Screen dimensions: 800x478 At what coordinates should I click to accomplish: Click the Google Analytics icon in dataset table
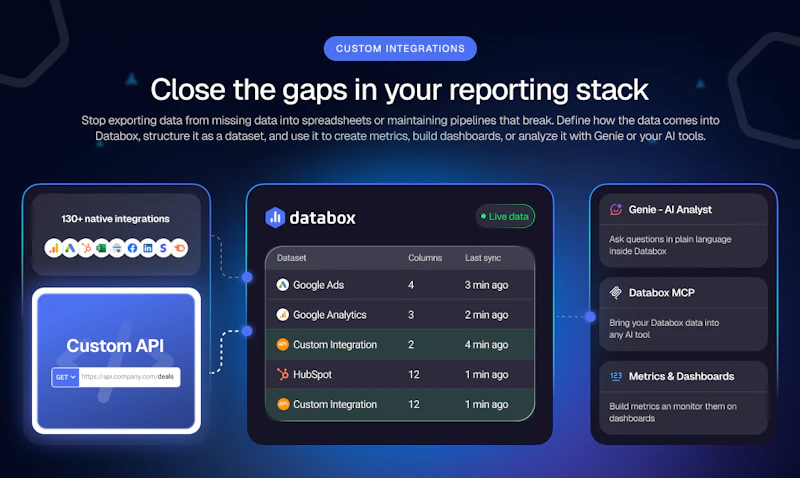[x=283, y=315]
